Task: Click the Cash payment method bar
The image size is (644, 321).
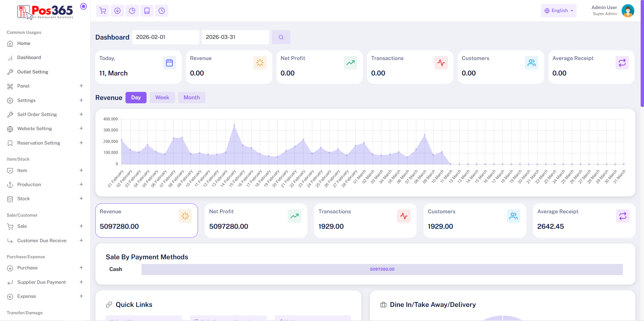Action: pos(382,269)
